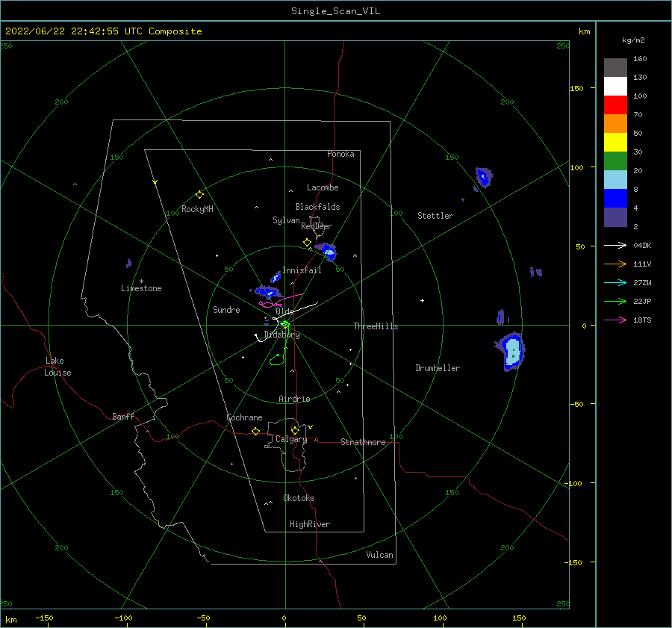Click the yellow diamond marker near RockyMH

click(x=199, y=195)
